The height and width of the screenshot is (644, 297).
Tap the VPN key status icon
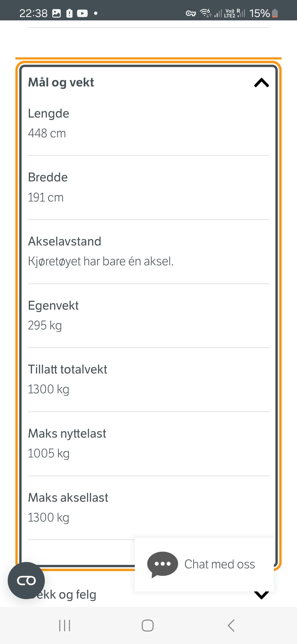pos(191,13)
